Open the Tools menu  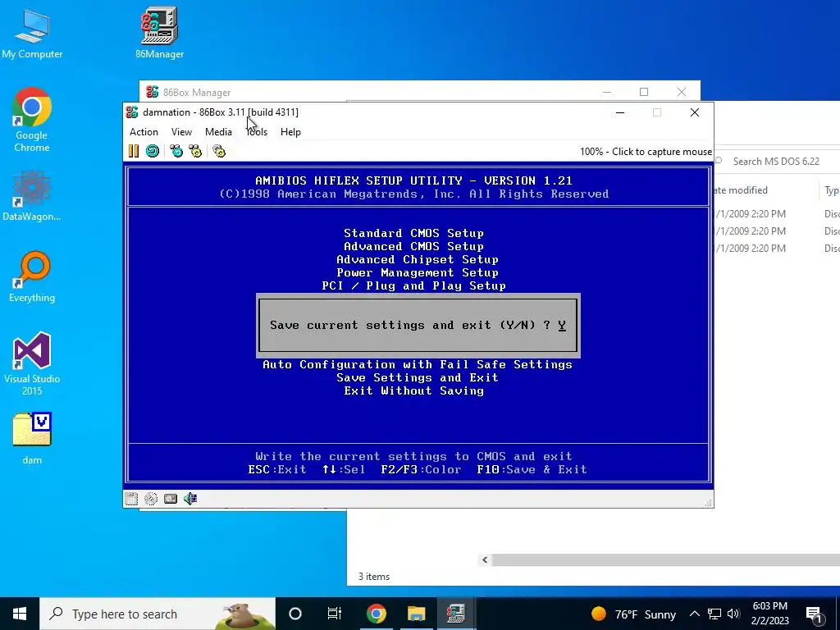point(257,132)
